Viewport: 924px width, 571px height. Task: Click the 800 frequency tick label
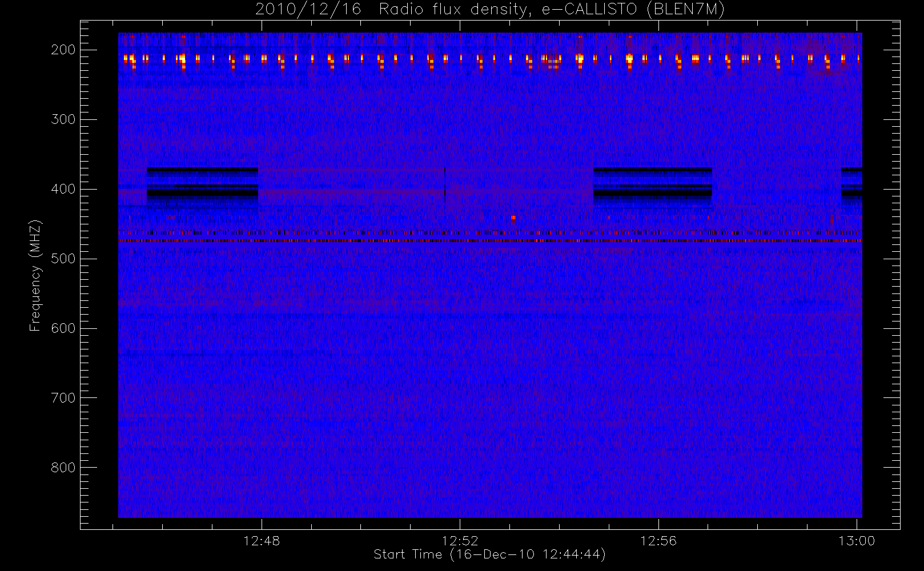pyautogui.click(x=63, y=468)
